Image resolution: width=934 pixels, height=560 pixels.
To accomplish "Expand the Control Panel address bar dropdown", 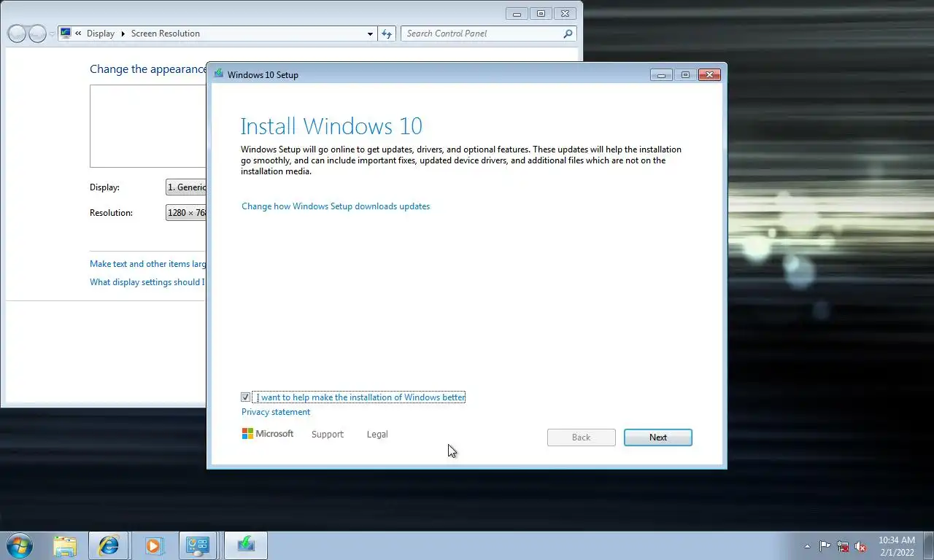I will click(370, 34).
